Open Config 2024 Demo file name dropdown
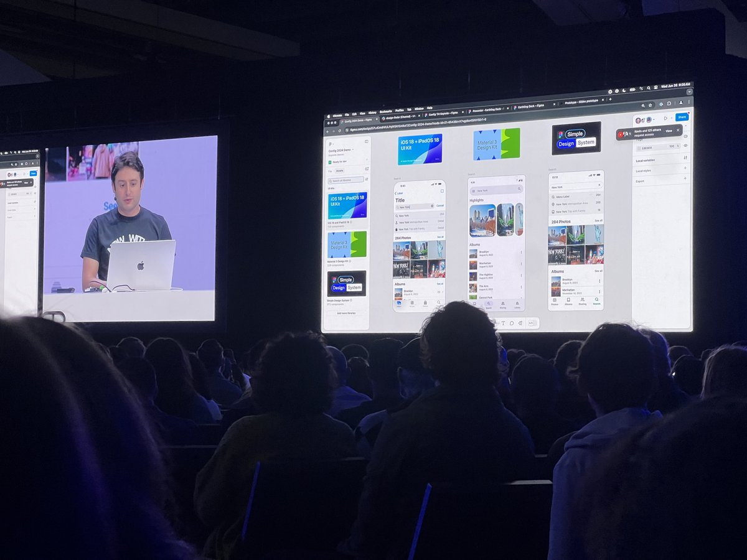 [x=341, y=149]
